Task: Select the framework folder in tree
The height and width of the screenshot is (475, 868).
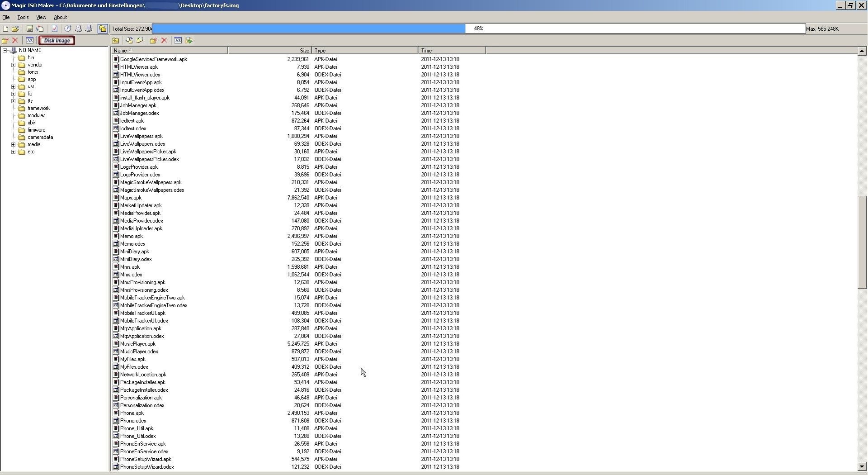Action: tap(38, 108)
